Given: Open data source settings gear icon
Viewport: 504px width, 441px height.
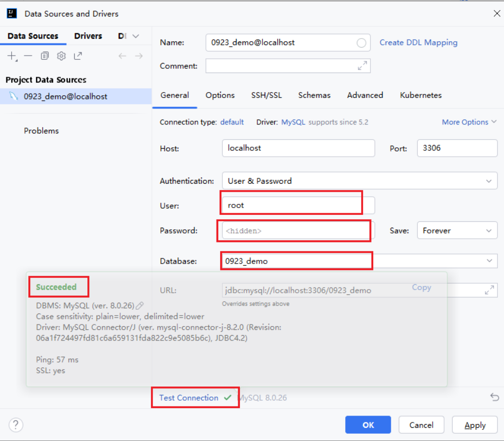Looking at the screenshot, I should click(61, 56).
